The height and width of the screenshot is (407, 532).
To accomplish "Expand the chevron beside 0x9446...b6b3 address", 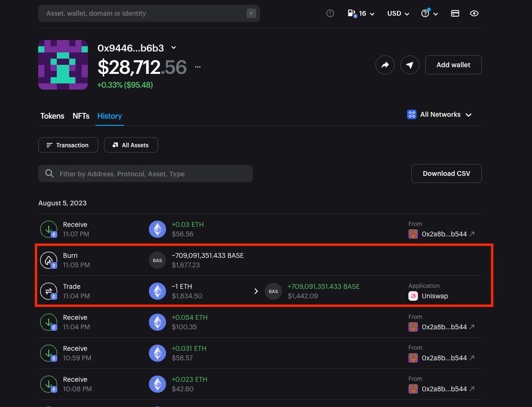I will (x=174, y=48).
